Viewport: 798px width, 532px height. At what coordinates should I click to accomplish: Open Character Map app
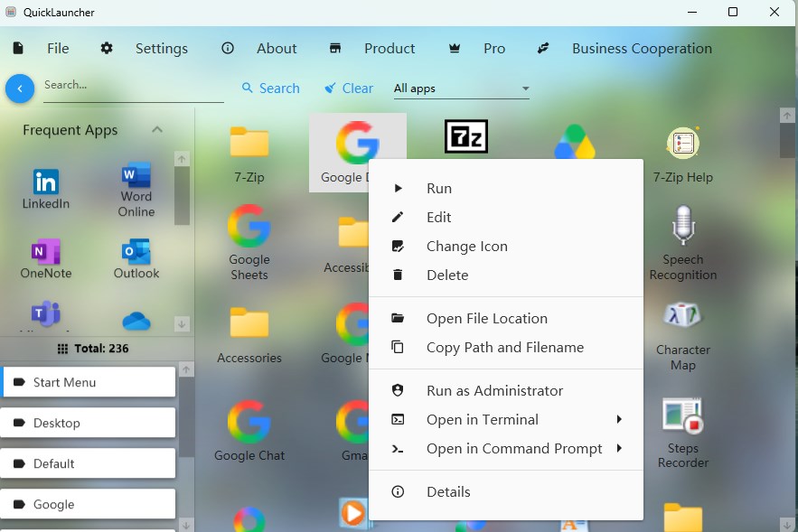(x=682, y=336)
